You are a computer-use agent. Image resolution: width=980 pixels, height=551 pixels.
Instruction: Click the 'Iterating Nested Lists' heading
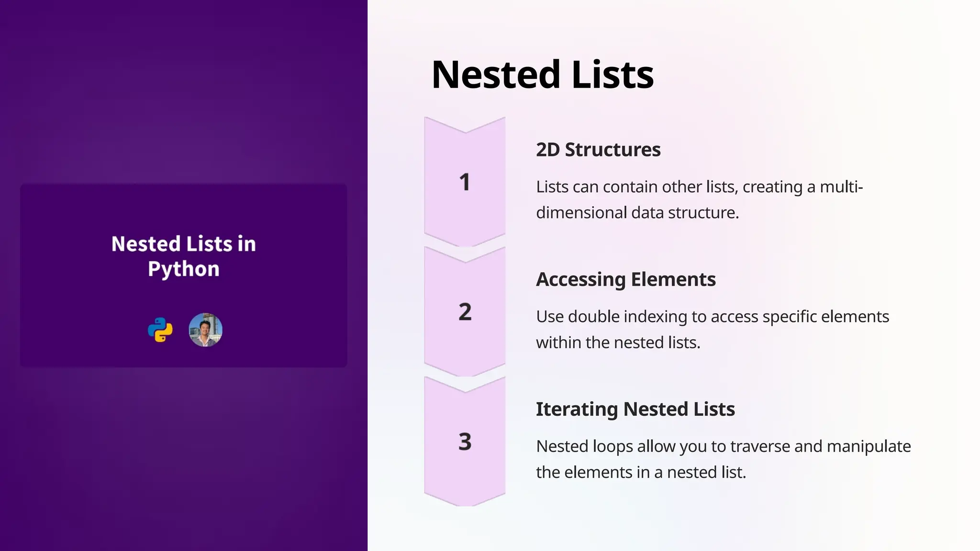(635, 409)
